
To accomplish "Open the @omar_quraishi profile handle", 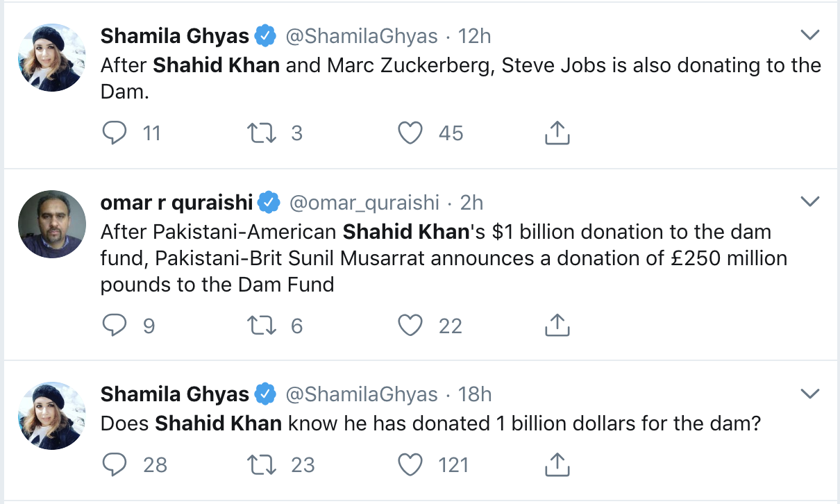I will [364, 202].
